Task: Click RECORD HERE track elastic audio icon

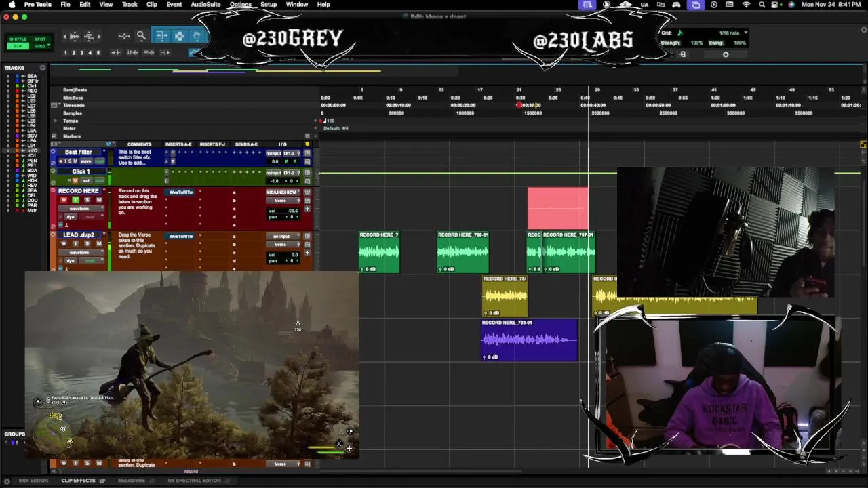Action: [67, 225]
